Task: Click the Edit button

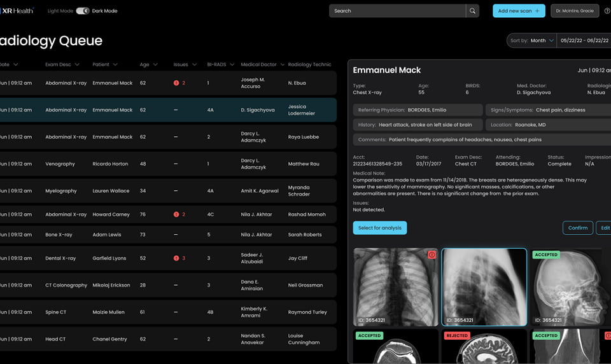Action: click(604, 228)
